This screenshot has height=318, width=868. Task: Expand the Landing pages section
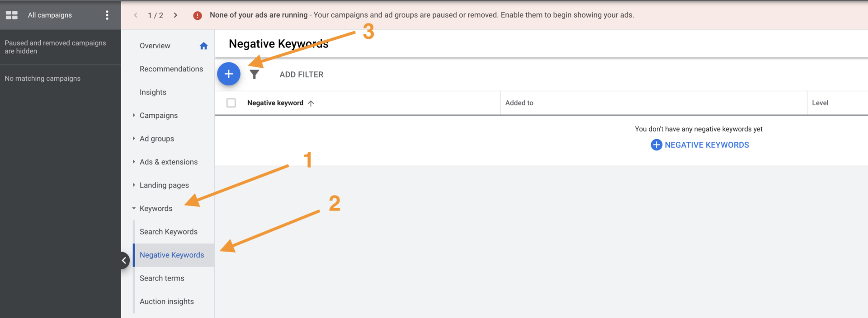(134, 185)
